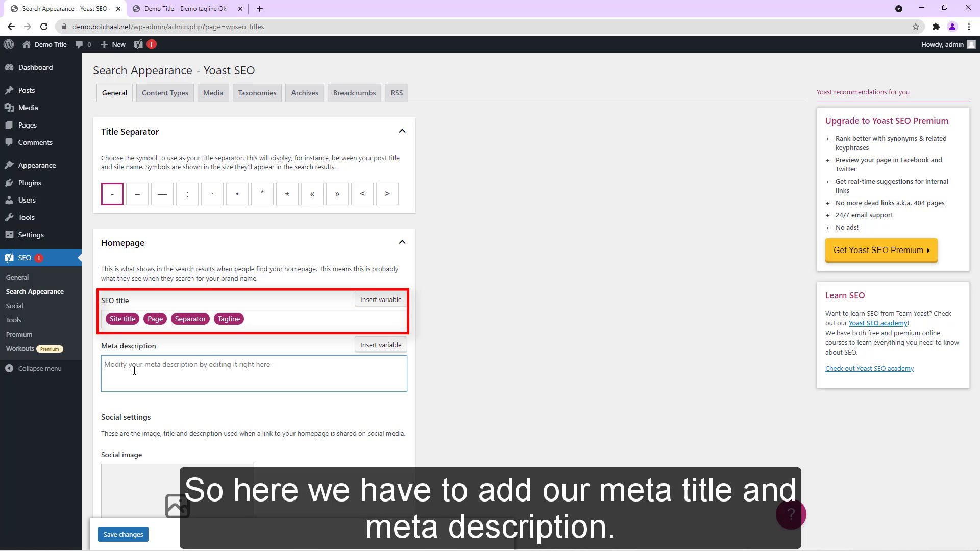Insert variable for Meta description
Viewport: 980px width, 551px height.
pyautogui.click(x=381, y=345)
